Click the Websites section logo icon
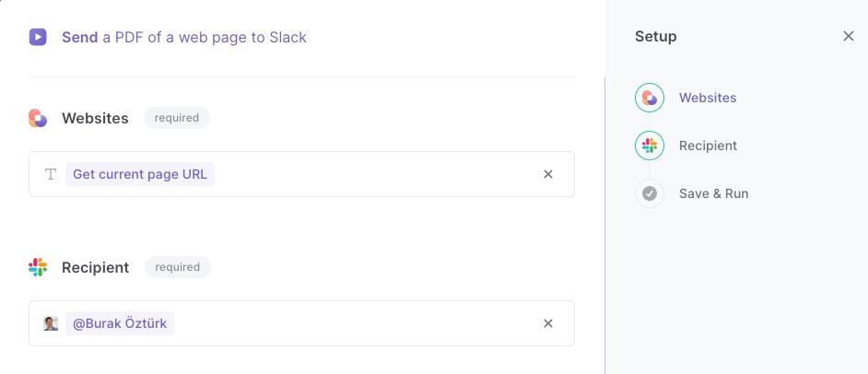The width and height of the screenshot is (868, 374). [38, 118]
